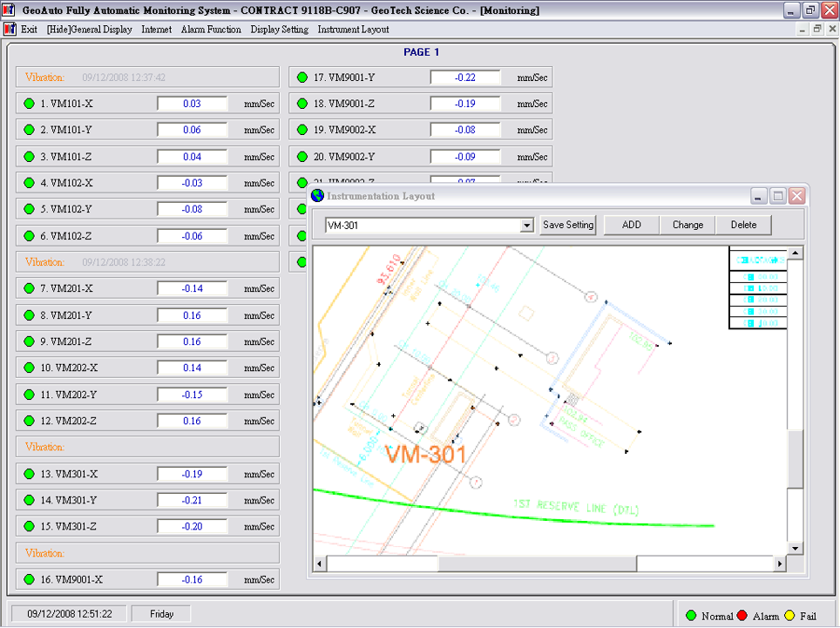
Task: Click the ADD button in layout window
Action: click(632, 225)
